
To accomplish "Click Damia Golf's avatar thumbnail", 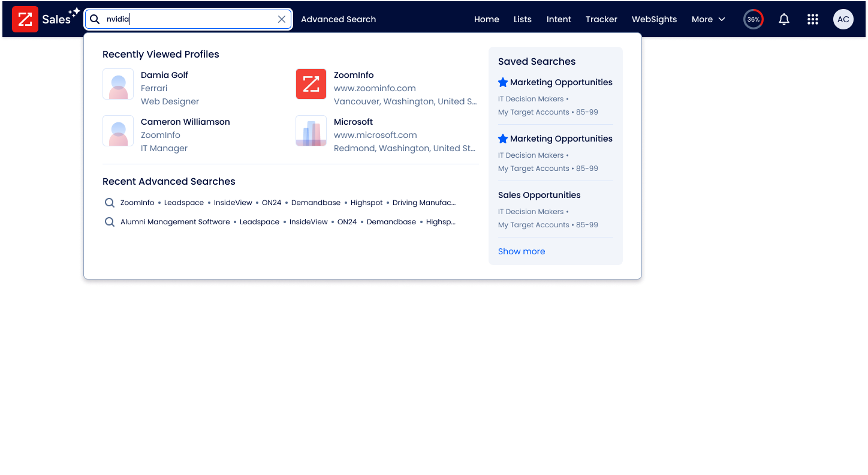I will tap(118, 84).
